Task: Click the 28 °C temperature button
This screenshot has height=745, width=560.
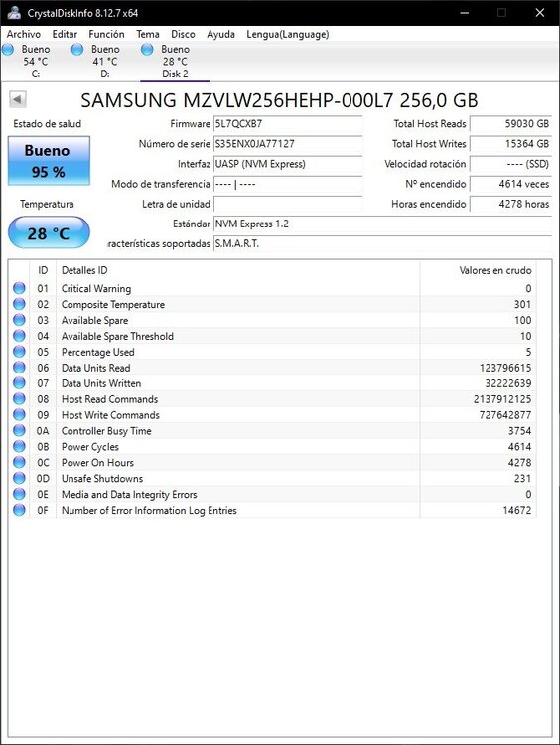Action: pyautogui.click(x=49, y=232)
